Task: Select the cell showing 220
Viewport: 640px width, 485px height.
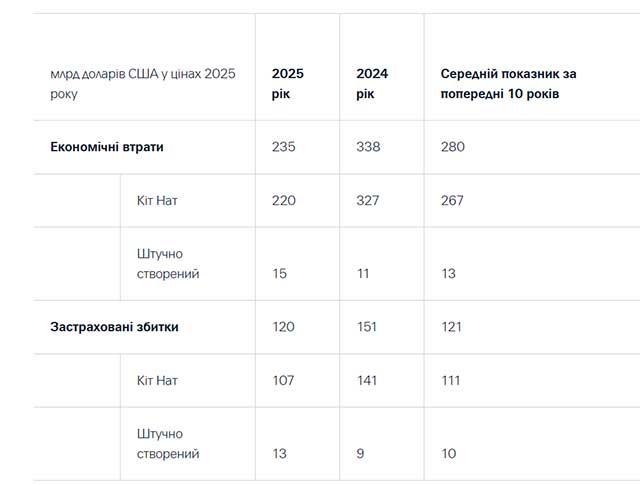Action: 284,200
